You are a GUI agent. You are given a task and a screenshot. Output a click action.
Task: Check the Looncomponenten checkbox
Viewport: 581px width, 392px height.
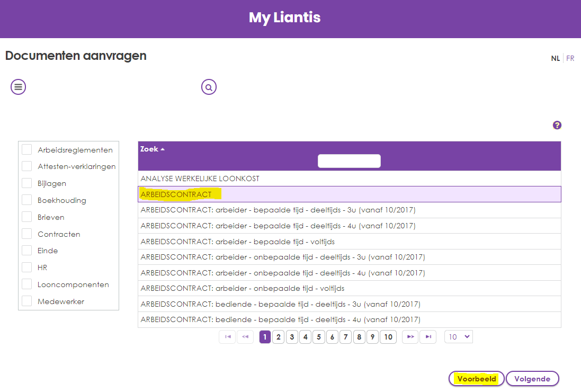pyautogui.click(x=26, y=284)
